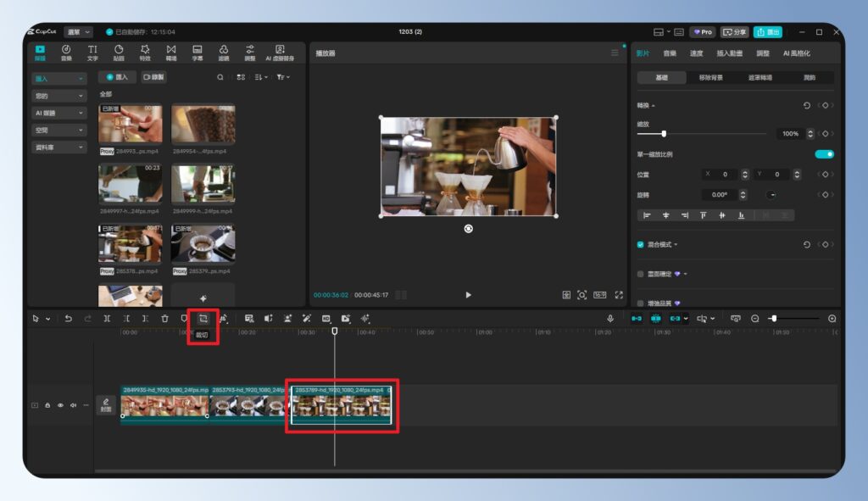Viewport: 868px width, 501px height.
Task: Switch to the 移除背景 remove background tab
Action: [710, 77]
